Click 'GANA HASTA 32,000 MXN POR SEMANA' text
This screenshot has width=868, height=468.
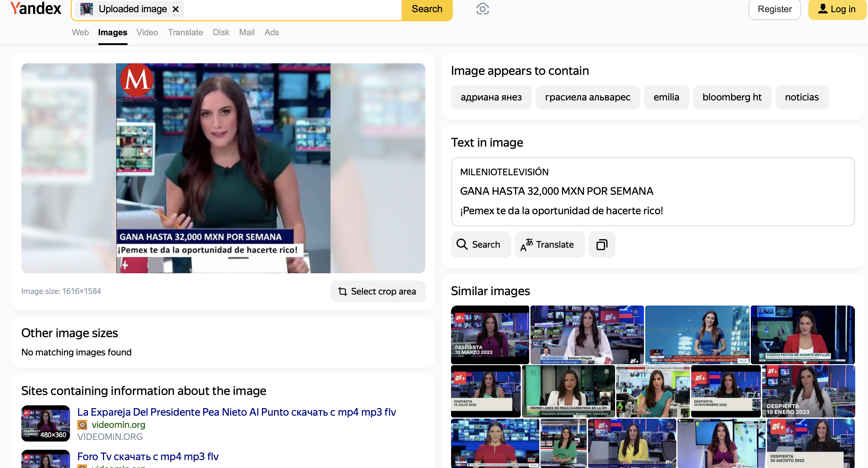pyautogui.click(x=556, y=191)
